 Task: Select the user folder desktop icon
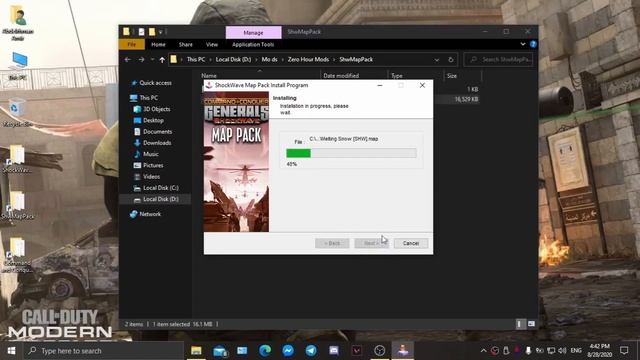tap(18, 23)
